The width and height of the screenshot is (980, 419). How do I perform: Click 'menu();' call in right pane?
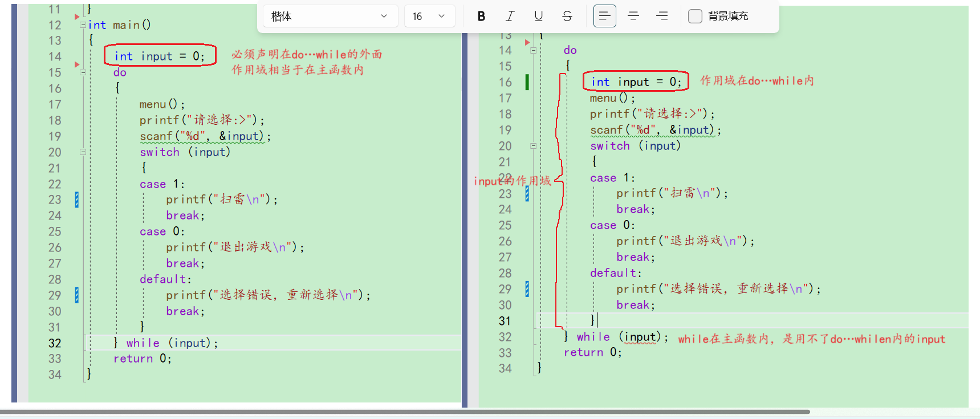click(612, 98)
